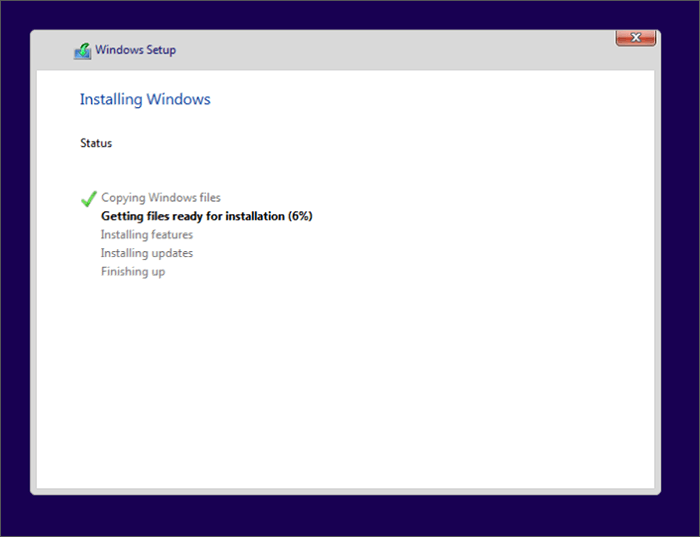Click the word Setup in the title bar
700x537 pixels.
click(161, 50)
